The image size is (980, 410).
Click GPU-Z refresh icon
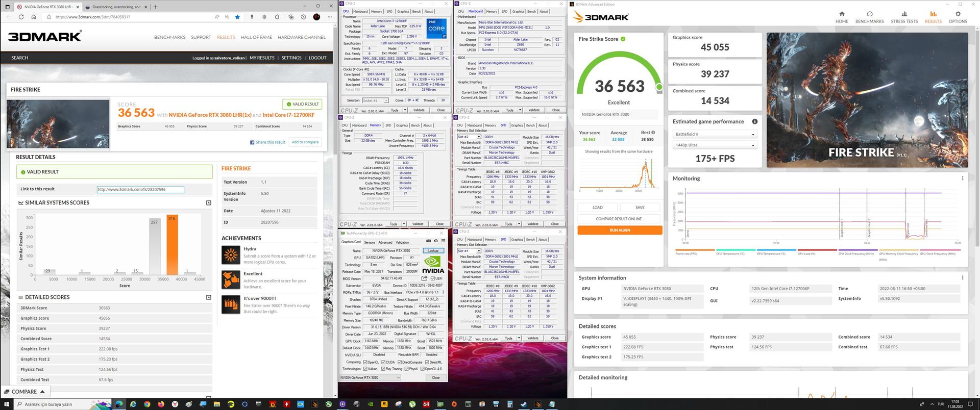(x=436, y=241)
